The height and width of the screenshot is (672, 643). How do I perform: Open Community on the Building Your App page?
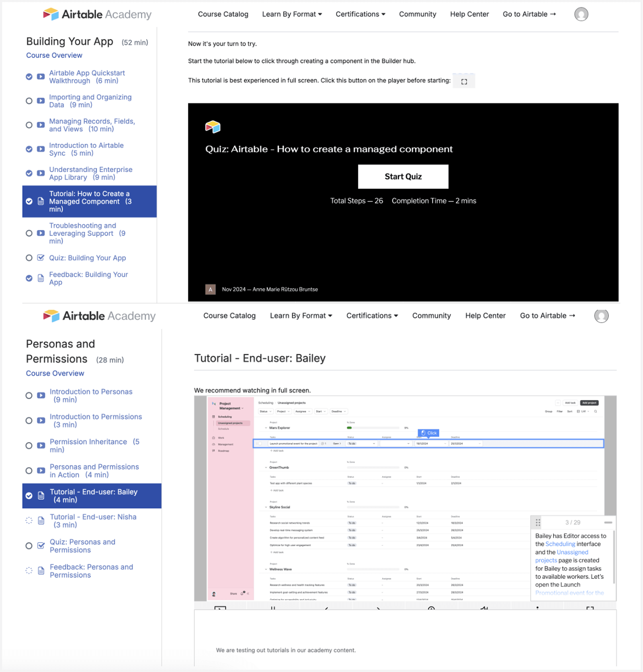pyautogui.click(x=418, y=14)
